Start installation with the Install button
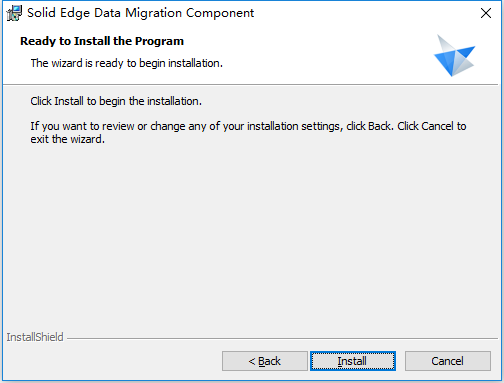This screenshot has height=383, width=504. [x=353, y=361]
